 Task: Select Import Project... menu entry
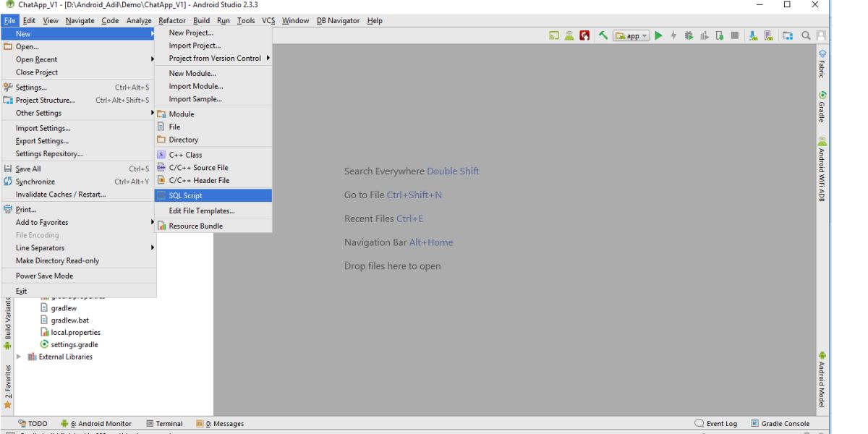pos(213,46)
